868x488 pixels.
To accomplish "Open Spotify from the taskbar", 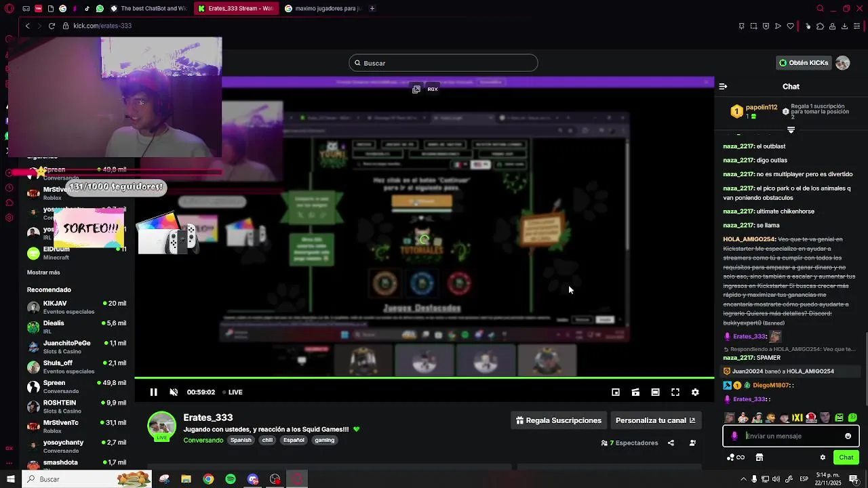I will pos(231,479).
